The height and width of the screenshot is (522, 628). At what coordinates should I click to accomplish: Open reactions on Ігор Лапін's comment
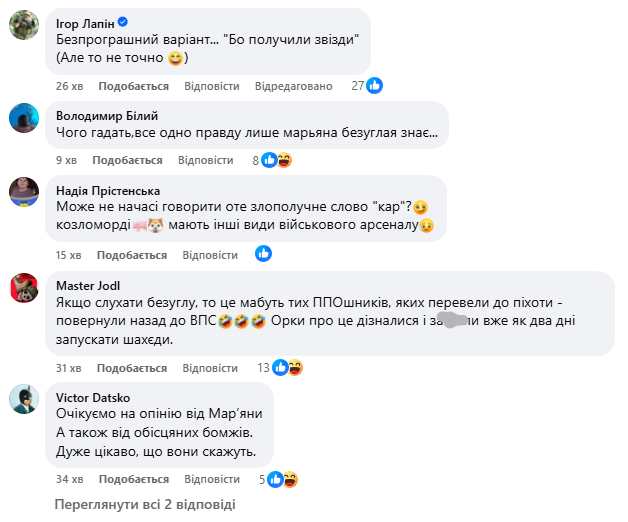pyautogui.click(x=368, y=86)
